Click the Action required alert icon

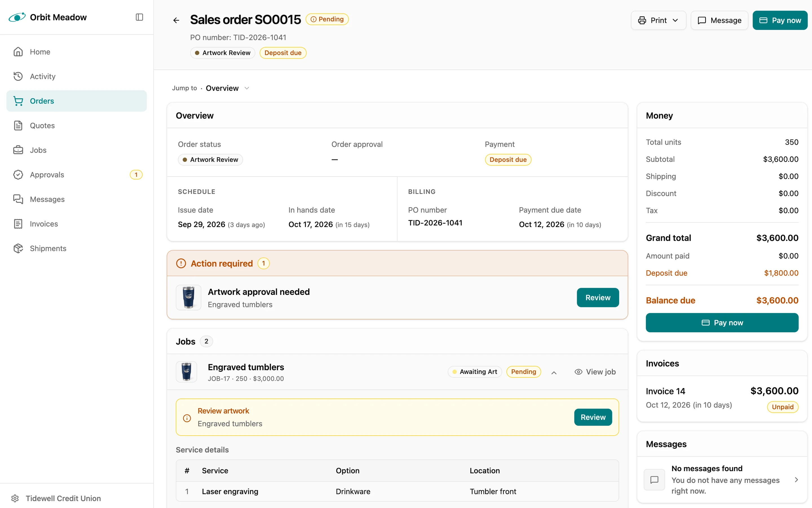[181, 263]
